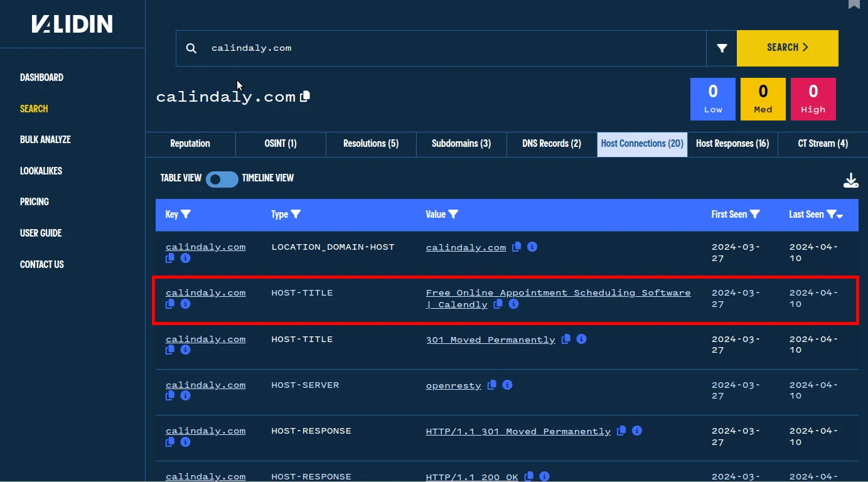Switch to Subdomains (3) tab
The width and height of the screenshot is (868, 482).
[461, 144]
